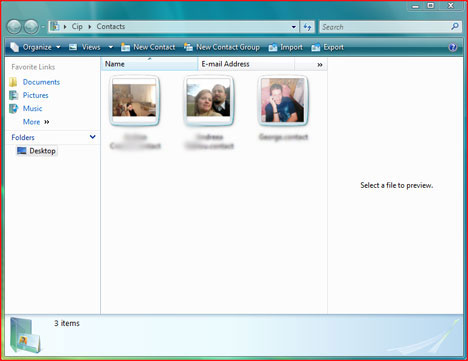Click the magnifying glass search icon
The width and height of the screenshot is (468, 361).
tap(455, 26)
